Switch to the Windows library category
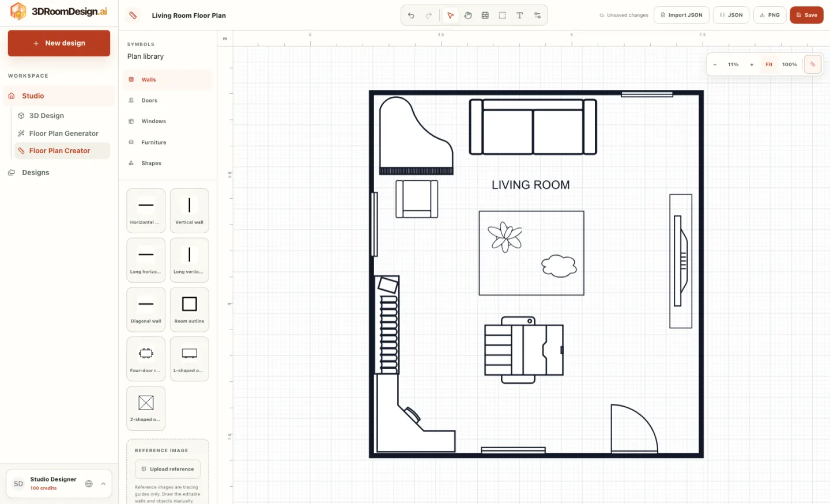Screen dimensions: 830x504 coord(167,121)
